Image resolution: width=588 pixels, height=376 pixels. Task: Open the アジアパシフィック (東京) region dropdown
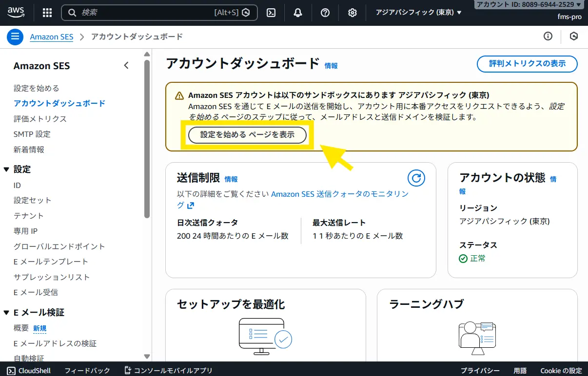click(418, 13)
